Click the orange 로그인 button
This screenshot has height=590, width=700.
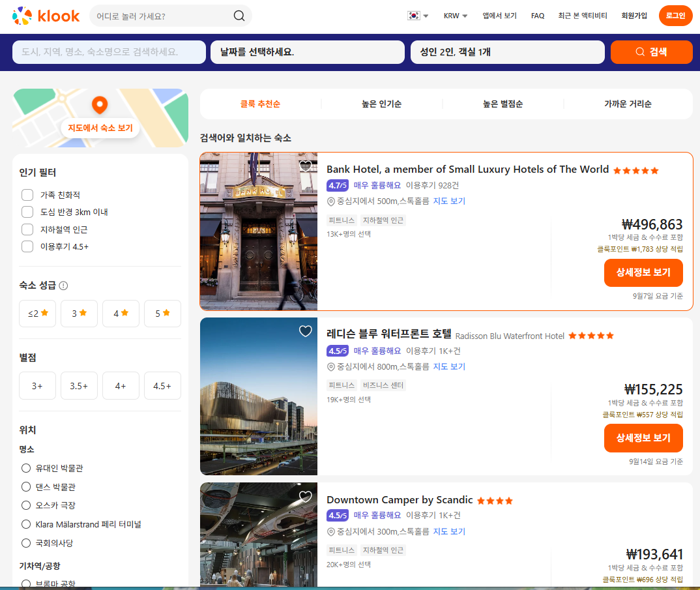tap(675, 16)
